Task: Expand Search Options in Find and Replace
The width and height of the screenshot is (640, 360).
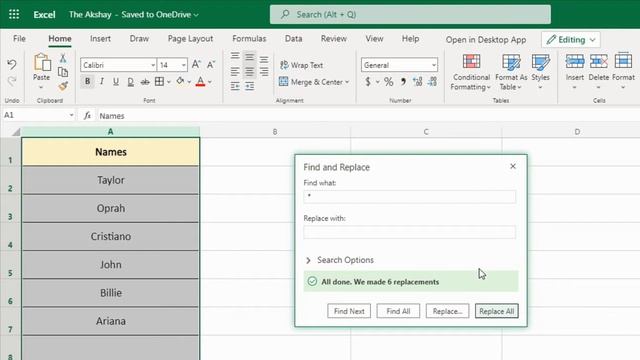Action: [x=340, y=260]
